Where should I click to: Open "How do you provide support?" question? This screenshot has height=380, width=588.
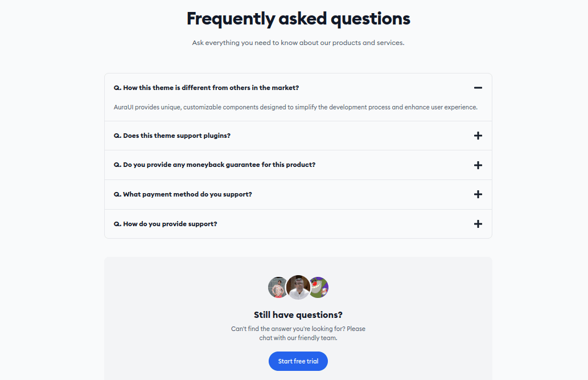298,224
